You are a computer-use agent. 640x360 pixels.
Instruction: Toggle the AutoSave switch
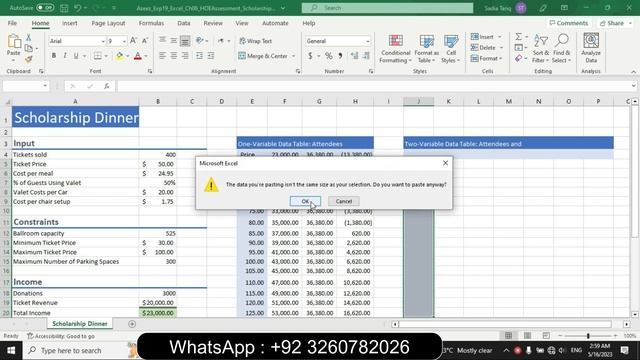coord(44,8)
